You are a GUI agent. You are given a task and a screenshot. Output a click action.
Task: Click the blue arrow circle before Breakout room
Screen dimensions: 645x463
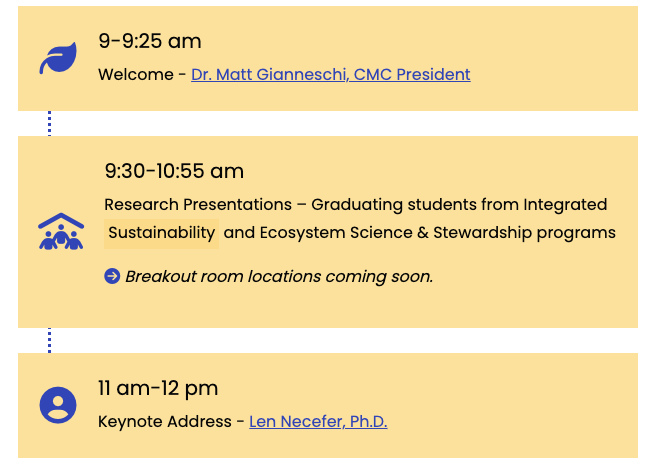112,276
